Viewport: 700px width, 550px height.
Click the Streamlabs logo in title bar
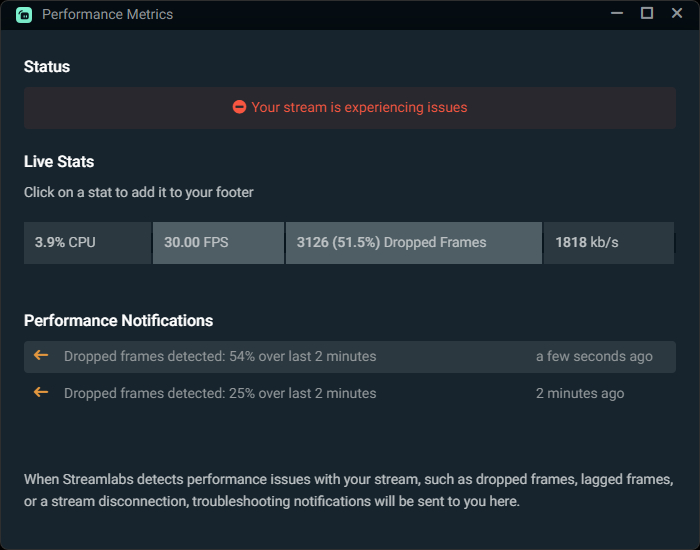pos(23,15)
